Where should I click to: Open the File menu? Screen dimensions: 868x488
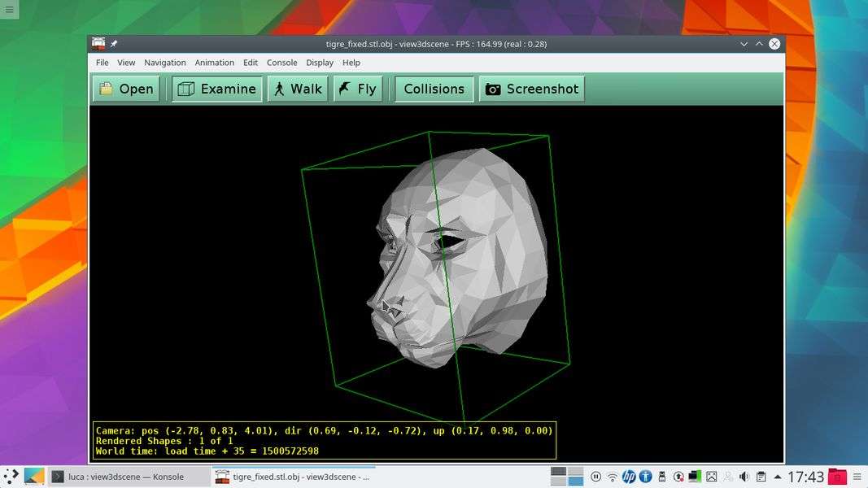(x=102, y=63)
